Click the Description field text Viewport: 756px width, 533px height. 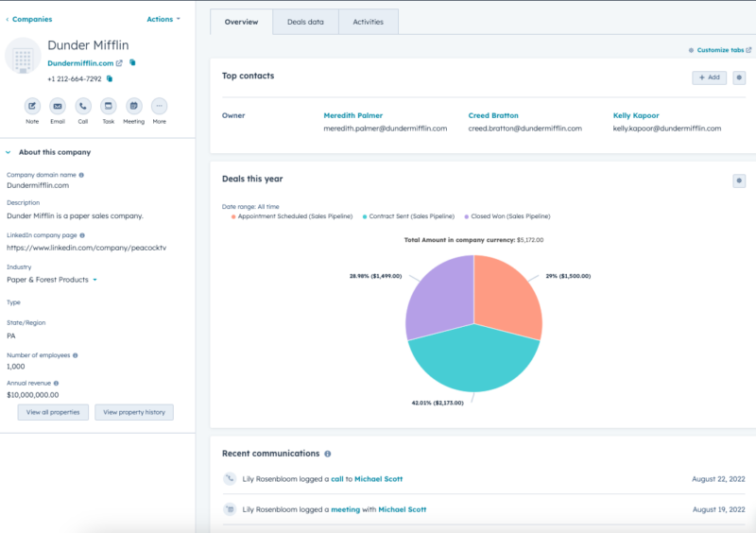[75, 216]
